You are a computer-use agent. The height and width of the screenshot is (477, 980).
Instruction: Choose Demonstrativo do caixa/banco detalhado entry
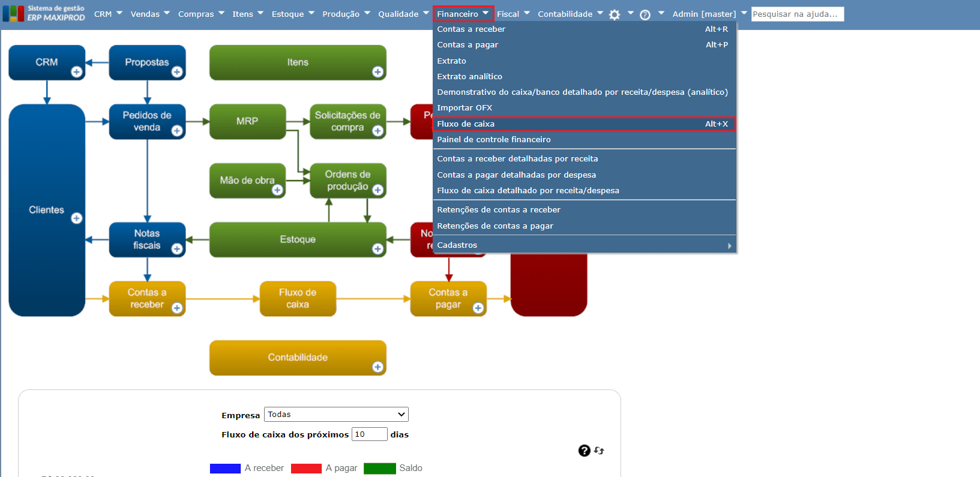(x=584, y=92)
